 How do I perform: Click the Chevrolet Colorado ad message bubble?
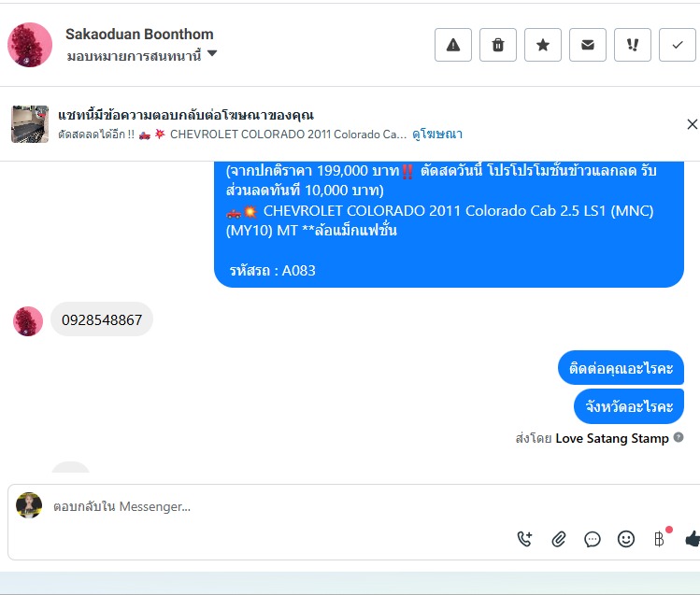pyautogui.click(x=449, y=224)
